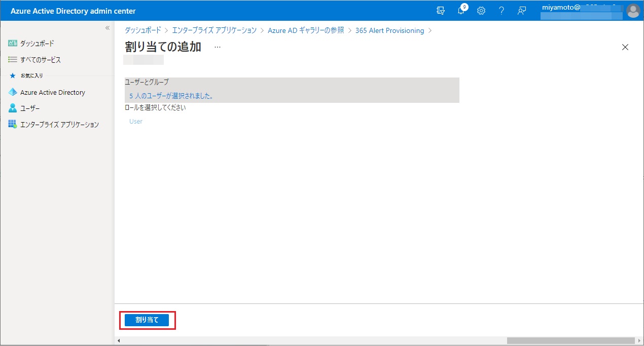Open the ellipsis menu beside 割り当ての追加
The width and height of the screenshot is (644, 346).
click(218, 47)
